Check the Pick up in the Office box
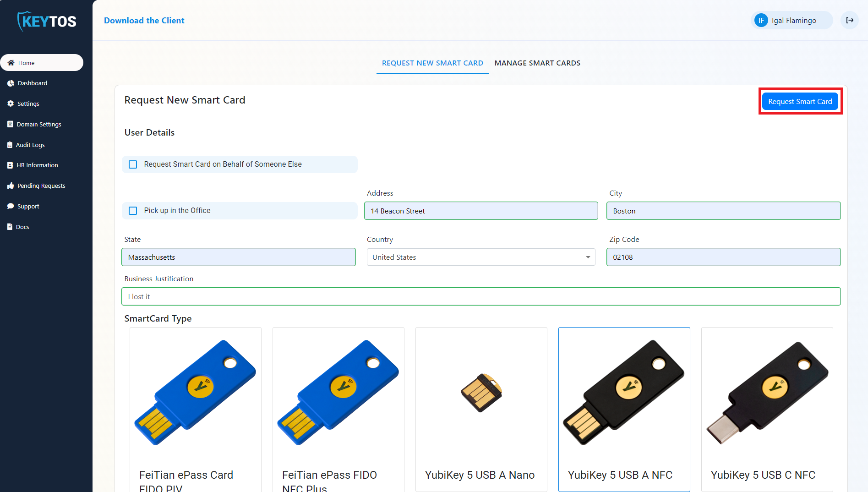868x492 pixels. click(x=133, y=211)
